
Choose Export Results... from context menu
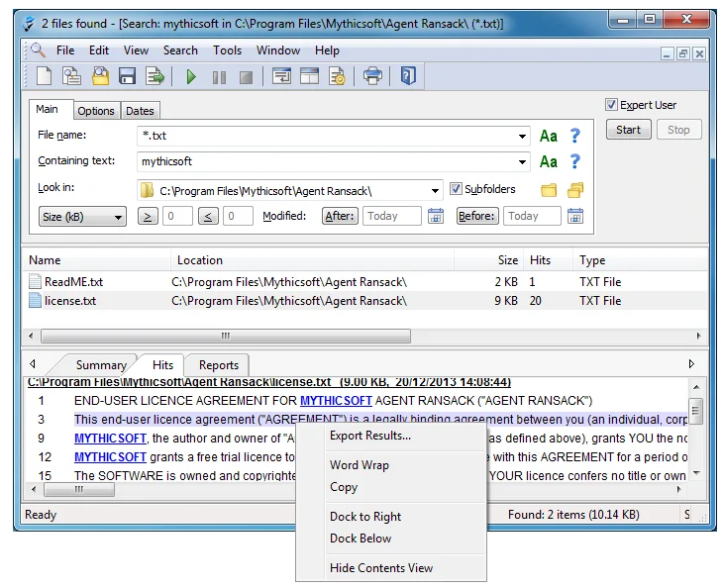[391, 436]
